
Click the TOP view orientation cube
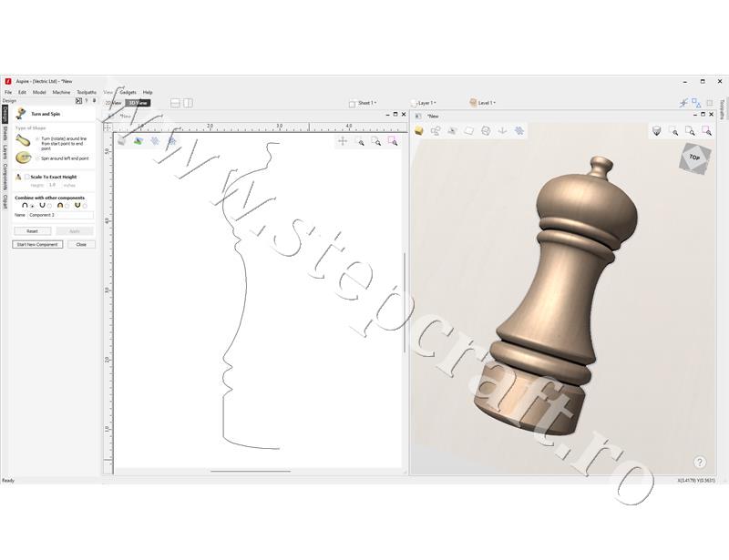coord(694,158)
